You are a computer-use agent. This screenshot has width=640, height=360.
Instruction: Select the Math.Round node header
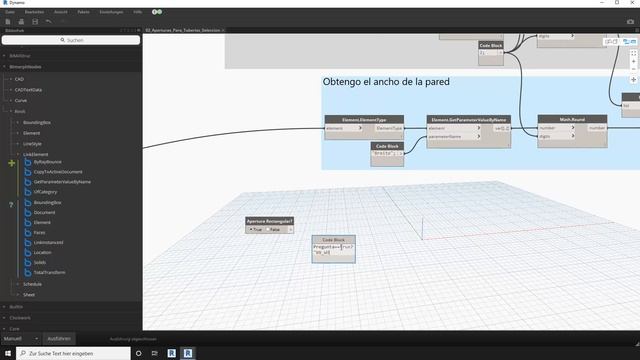572,119
